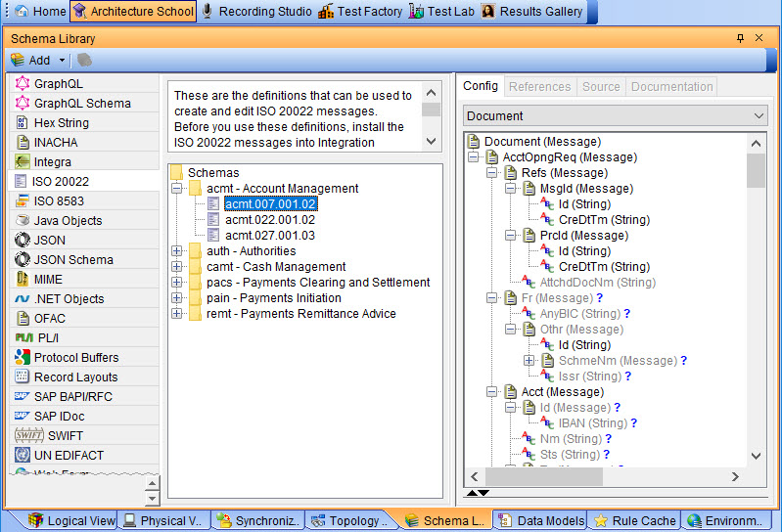
Task: Select SAP IDoc schema type
Action: point(83,416)
